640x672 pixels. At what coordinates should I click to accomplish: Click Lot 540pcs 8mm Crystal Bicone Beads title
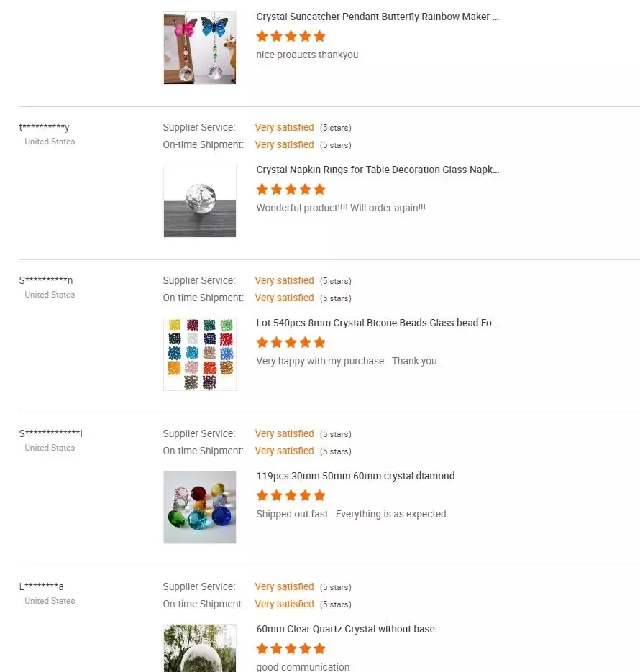378,323
